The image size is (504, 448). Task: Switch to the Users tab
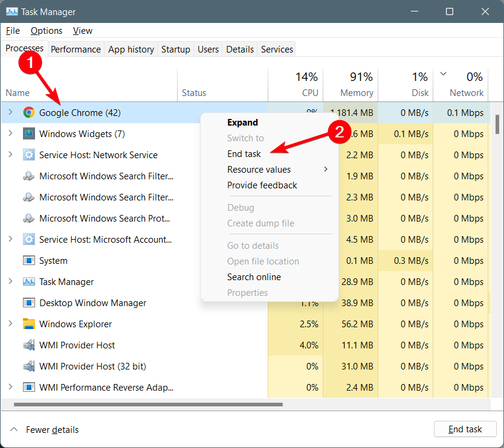click(x=208, y=49)
